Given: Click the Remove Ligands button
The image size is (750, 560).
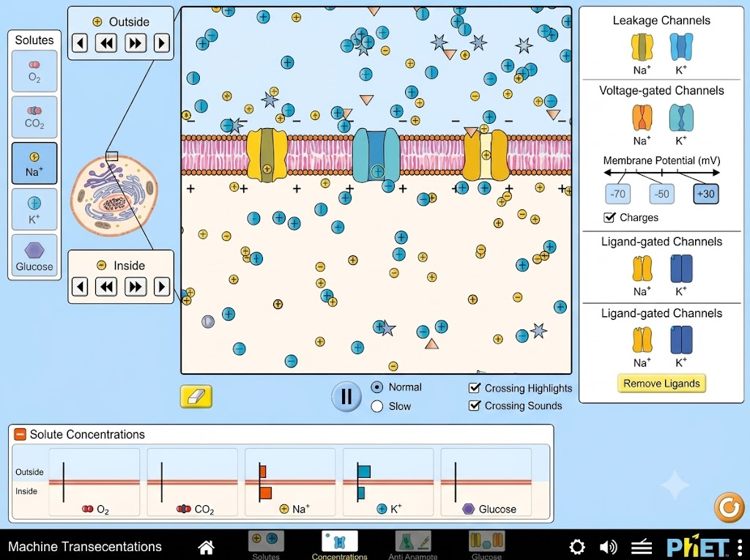Looking at the screenshot, I should pyautogui.click(x=661, y=384).
